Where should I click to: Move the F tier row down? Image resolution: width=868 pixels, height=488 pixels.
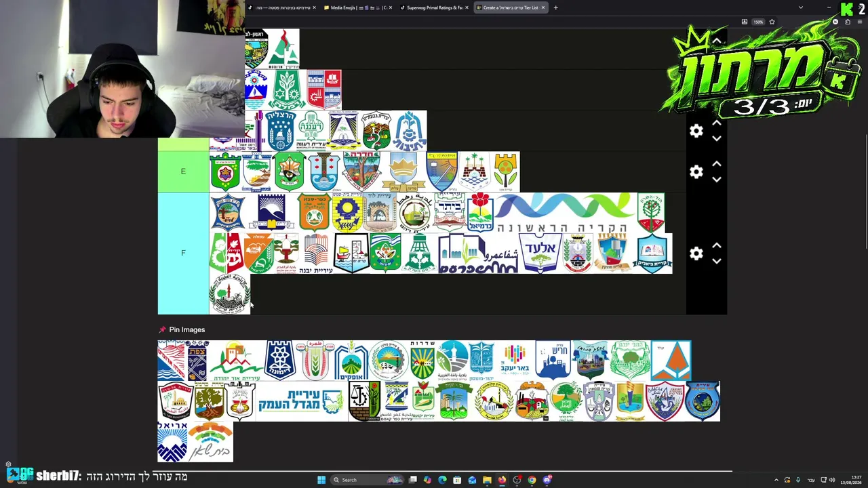coord(717,260)
